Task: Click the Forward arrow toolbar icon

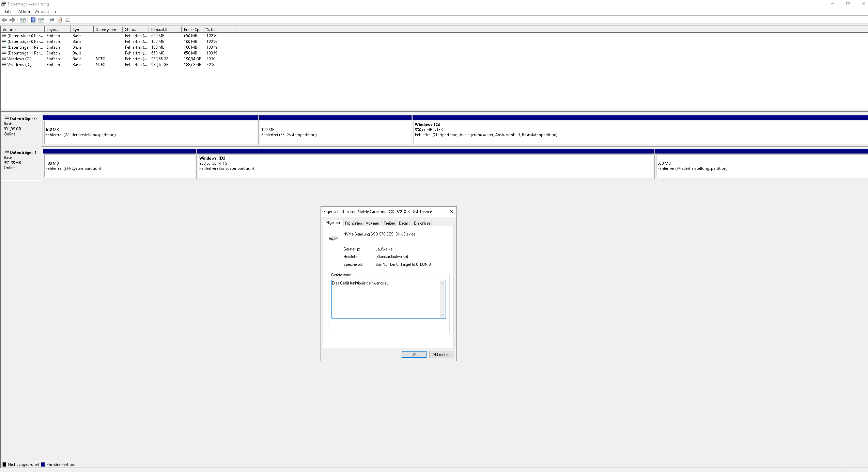Action: click(x=12, y=20)
